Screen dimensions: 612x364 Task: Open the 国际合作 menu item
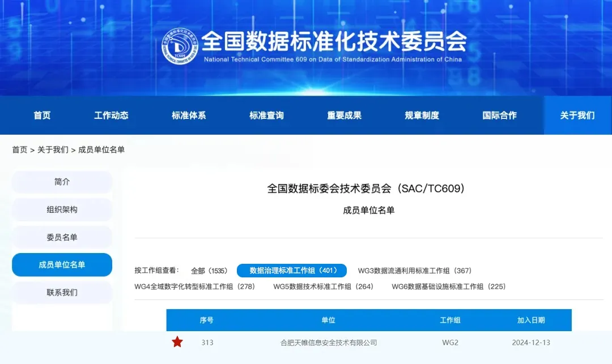(x=499, y=115)
